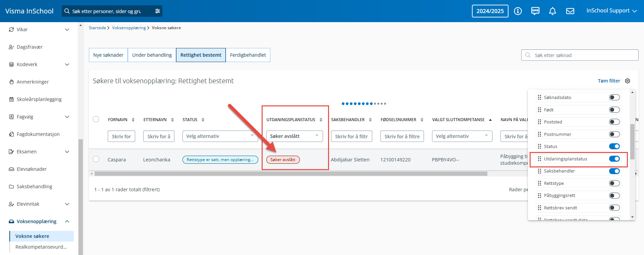Expand the Vikar sidebar menu
644x255 pixels.
(67, 30)
